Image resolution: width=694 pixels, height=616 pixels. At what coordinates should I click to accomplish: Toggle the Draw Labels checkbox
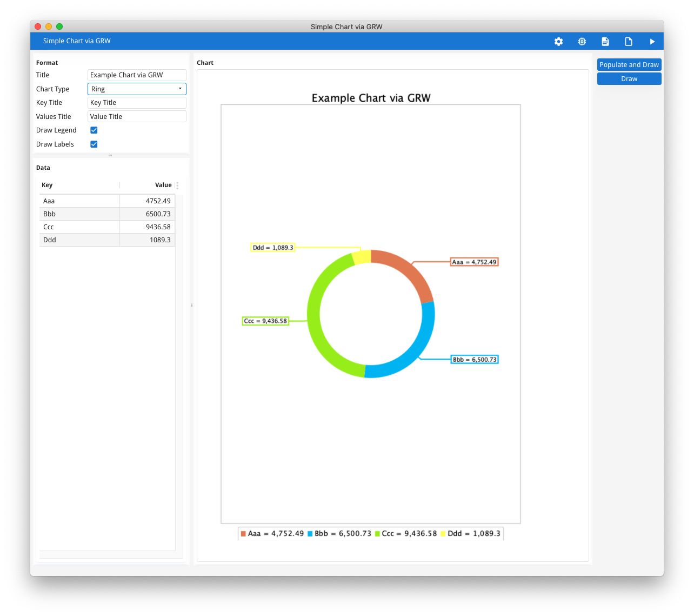[94, 144]
